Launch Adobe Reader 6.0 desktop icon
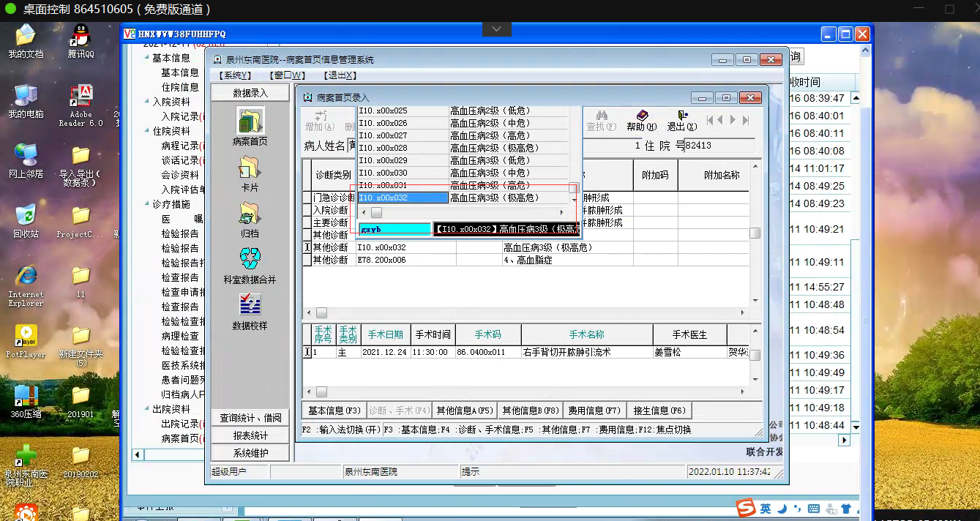980x521 pixels. (x=81, y=95)
